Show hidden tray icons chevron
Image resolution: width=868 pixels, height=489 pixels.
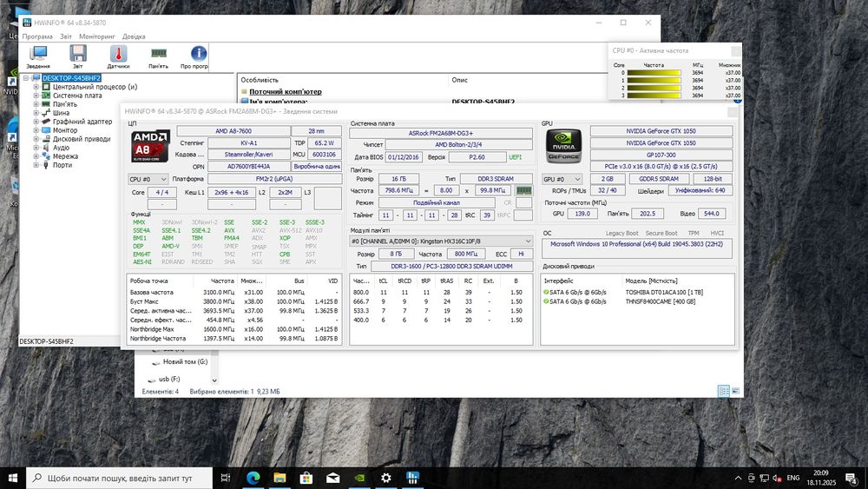coord(738,478)
